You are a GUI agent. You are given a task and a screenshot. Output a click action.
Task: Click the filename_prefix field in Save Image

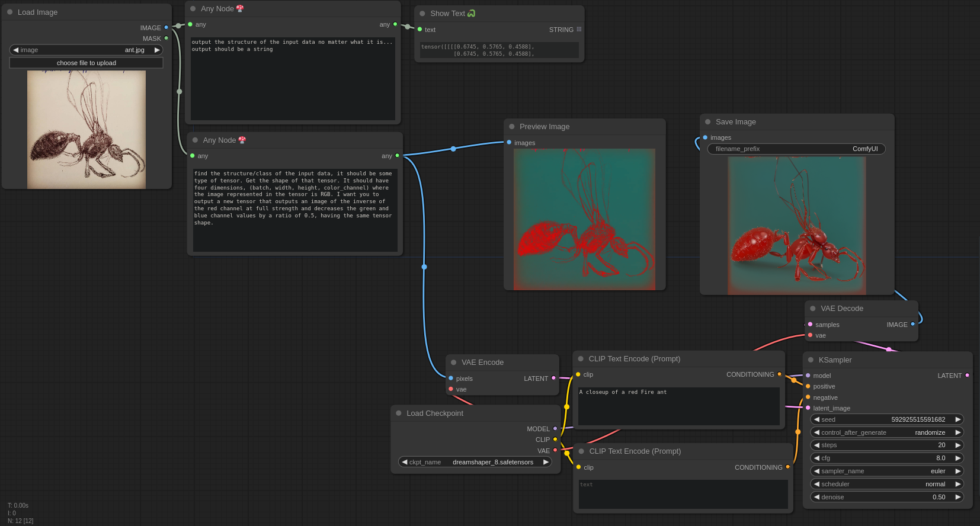point(796,149)
